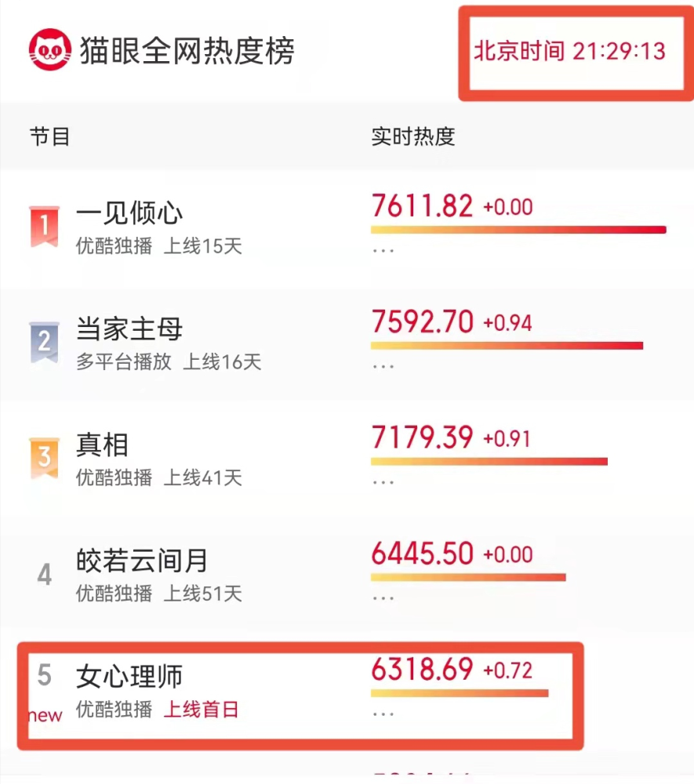Open the 一见倾心 show title
The height and width of the screenshot is (784, 694).
pos(129,213)
